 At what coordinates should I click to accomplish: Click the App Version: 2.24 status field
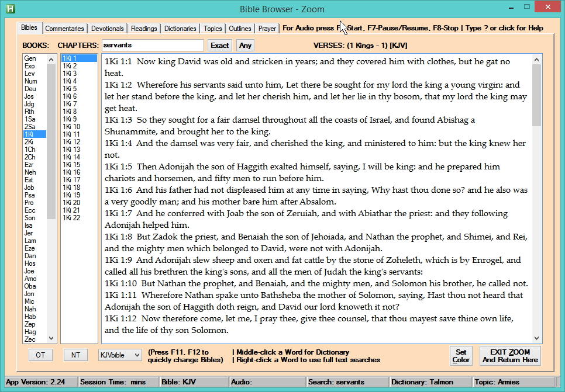(x=41, y=382)
